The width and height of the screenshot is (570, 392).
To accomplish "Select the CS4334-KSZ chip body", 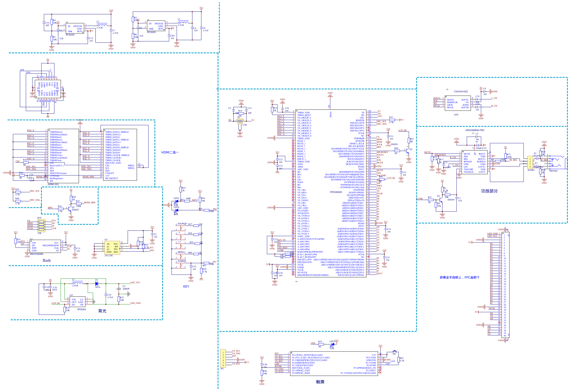I will (x=458, y=103).
